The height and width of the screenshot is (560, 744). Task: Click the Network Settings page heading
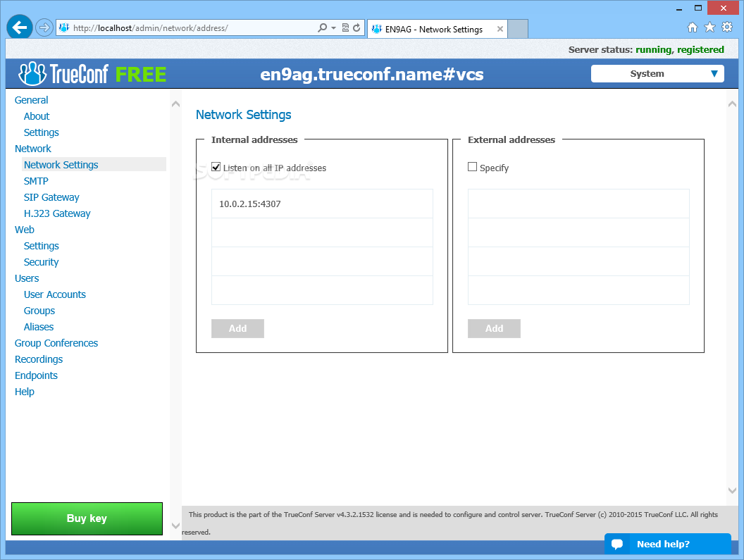(243, 114)
